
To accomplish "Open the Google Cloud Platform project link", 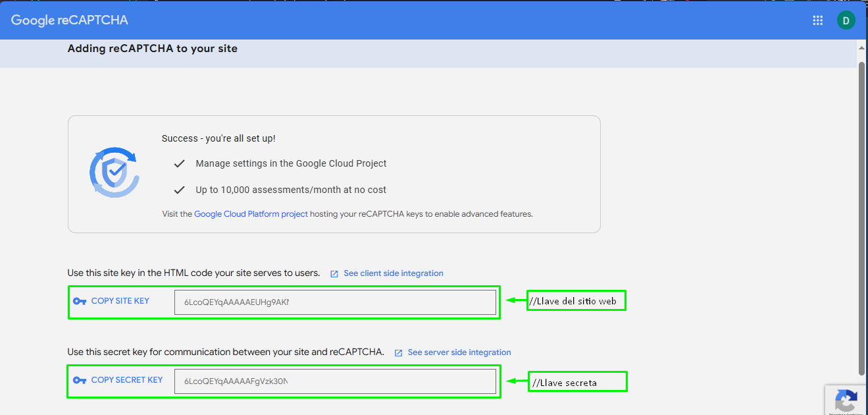I will [251, 214].
